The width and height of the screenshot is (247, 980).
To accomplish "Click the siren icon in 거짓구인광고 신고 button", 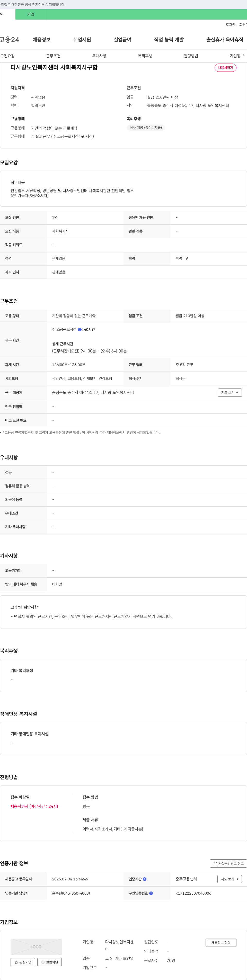I will (x=215, y=864).
